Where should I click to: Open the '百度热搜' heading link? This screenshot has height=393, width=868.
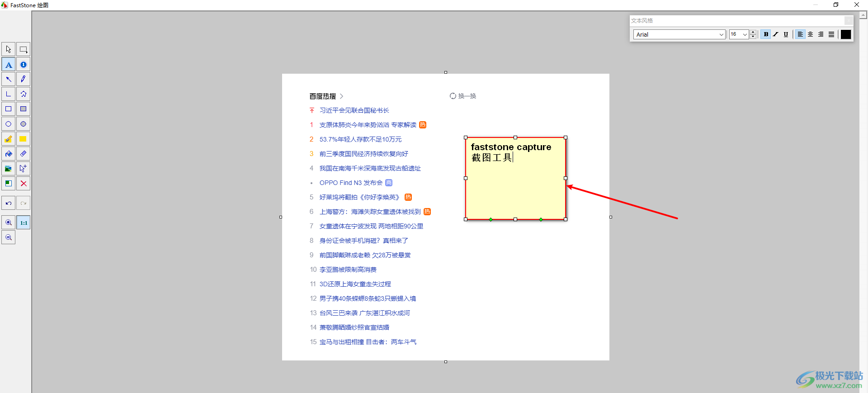[323, 96]
